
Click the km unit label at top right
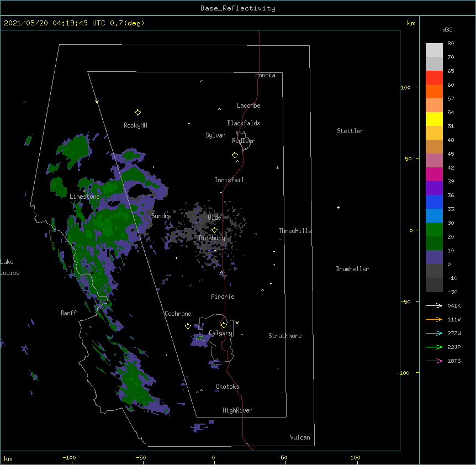tap(411, 23)
